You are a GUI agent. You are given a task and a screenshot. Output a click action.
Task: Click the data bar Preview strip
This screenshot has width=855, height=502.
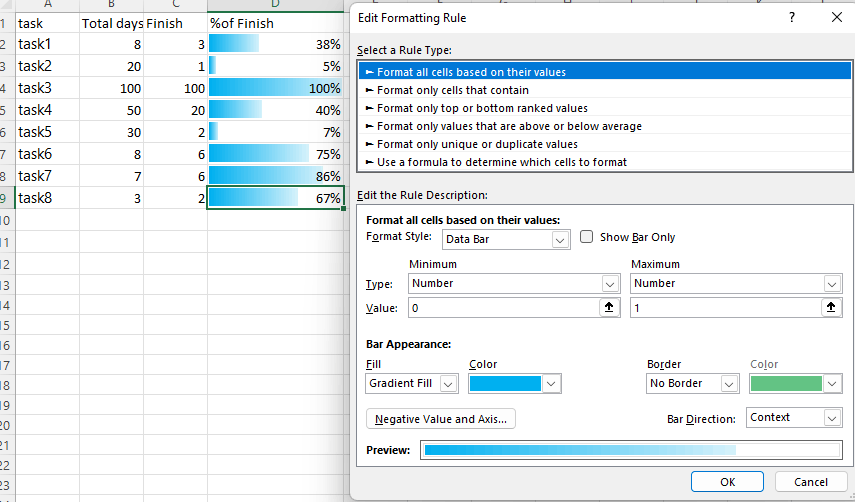point(631,450)
